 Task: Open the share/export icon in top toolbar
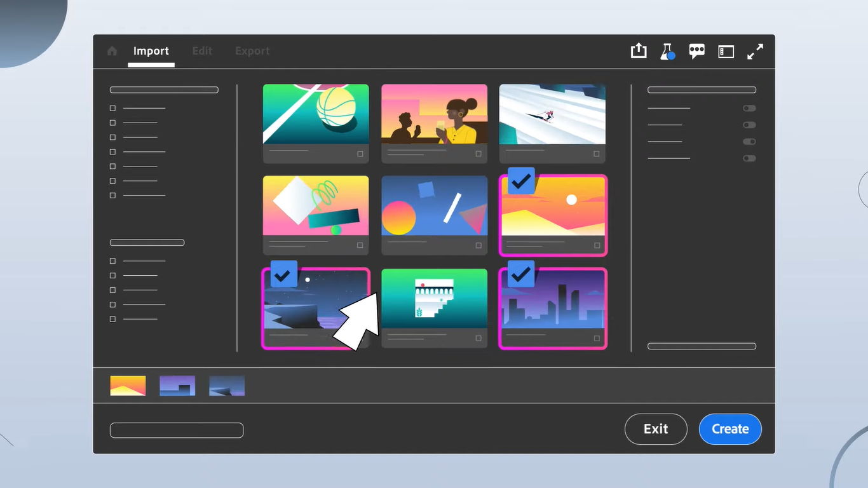click(x=639, y=51)
